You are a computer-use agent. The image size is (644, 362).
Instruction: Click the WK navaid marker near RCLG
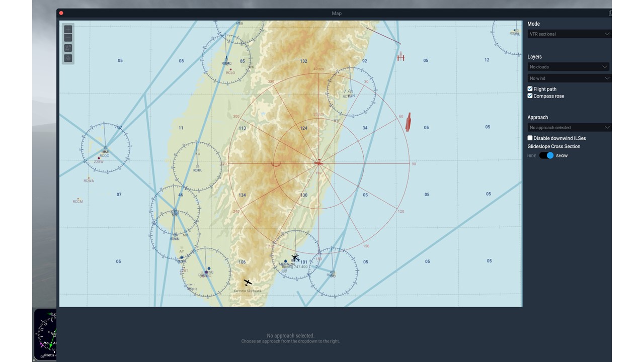click(251, 67)
